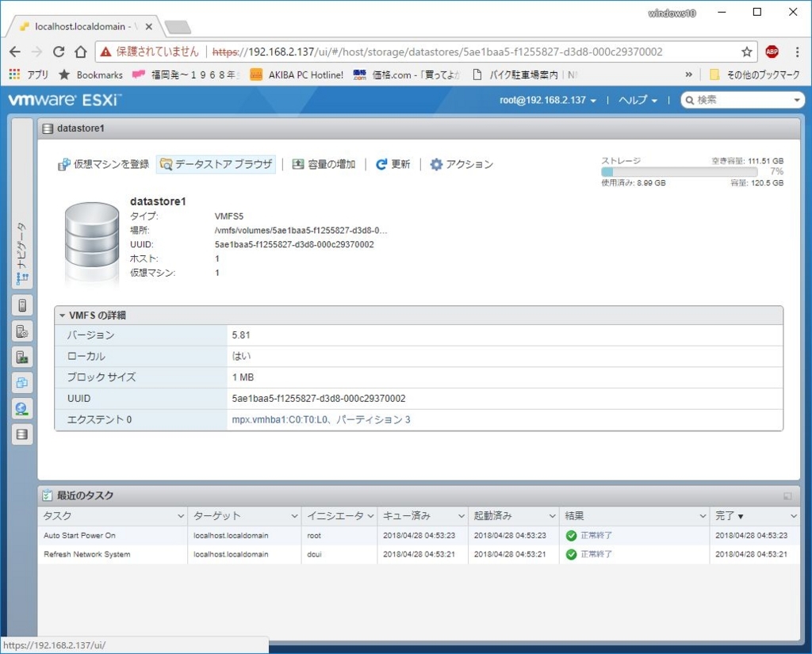This screenshot has height=654, width=812.
Task: Open the イニシエータ column dropdown arrow
Action: pyautogui.click(x=371, y=516)
